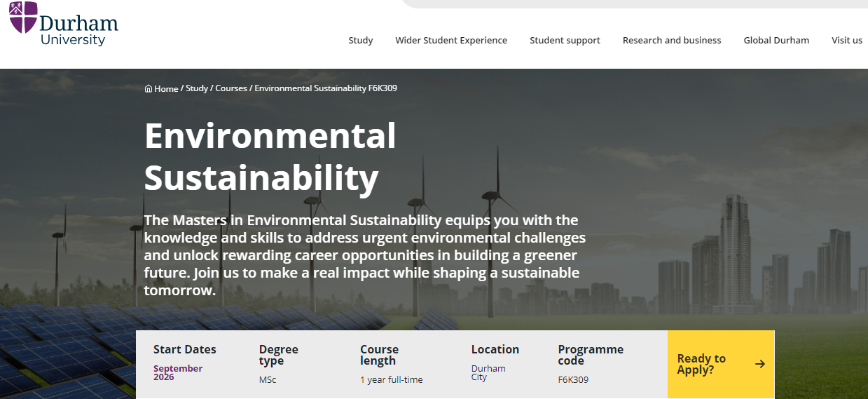Select Student support in the top navigation
The width and height of the screenshot is (868, 399).
pyautogui.click(x=565, y=41)
